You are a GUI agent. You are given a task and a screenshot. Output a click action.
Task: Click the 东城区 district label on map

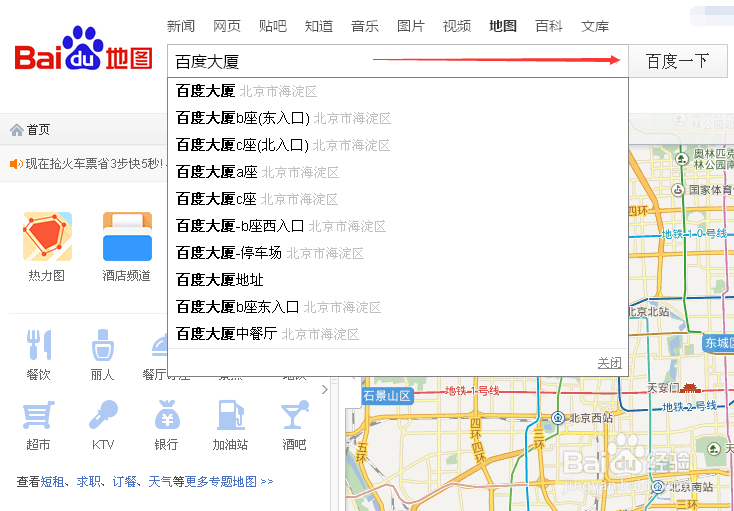[719, 343]
